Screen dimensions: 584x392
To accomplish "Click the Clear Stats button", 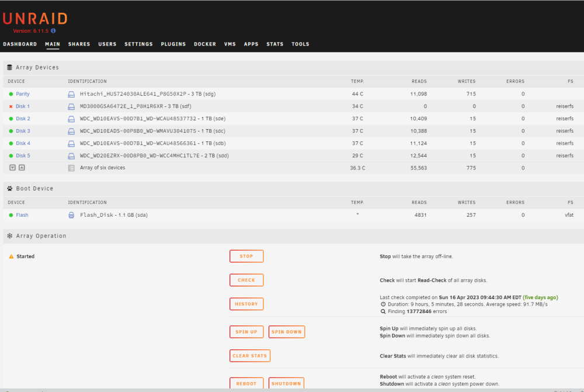I will tap(250, 356).
